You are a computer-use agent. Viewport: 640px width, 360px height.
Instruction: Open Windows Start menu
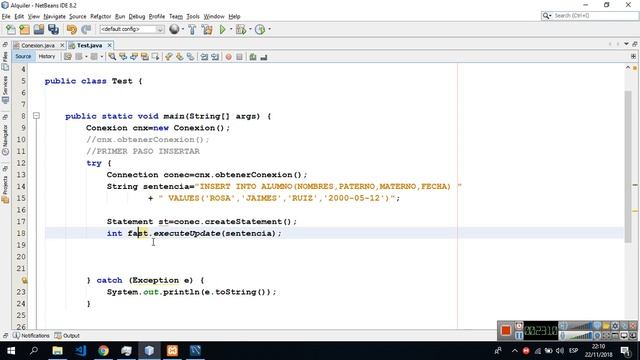pos(11,351)
